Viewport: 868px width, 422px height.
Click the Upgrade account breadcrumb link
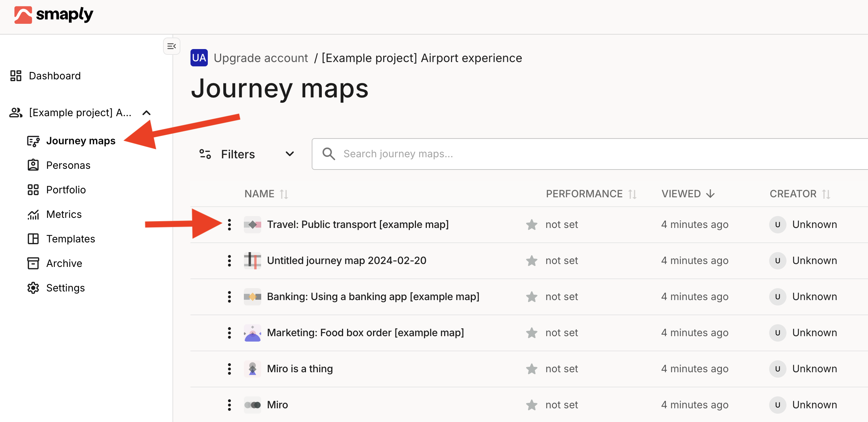[260, 58]
